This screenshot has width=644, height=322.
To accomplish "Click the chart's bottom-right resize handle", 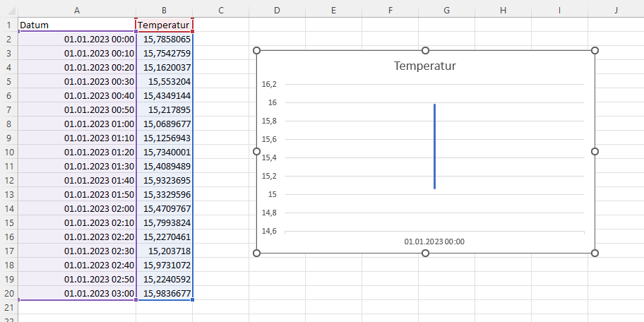I will click(595, 253).
